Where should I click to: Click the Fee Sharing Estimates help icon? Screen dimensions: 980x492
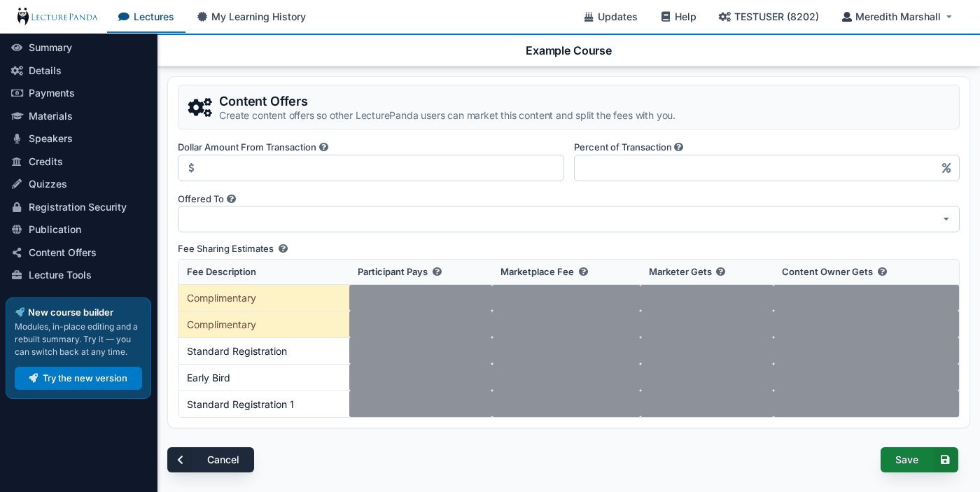(283, 248)
